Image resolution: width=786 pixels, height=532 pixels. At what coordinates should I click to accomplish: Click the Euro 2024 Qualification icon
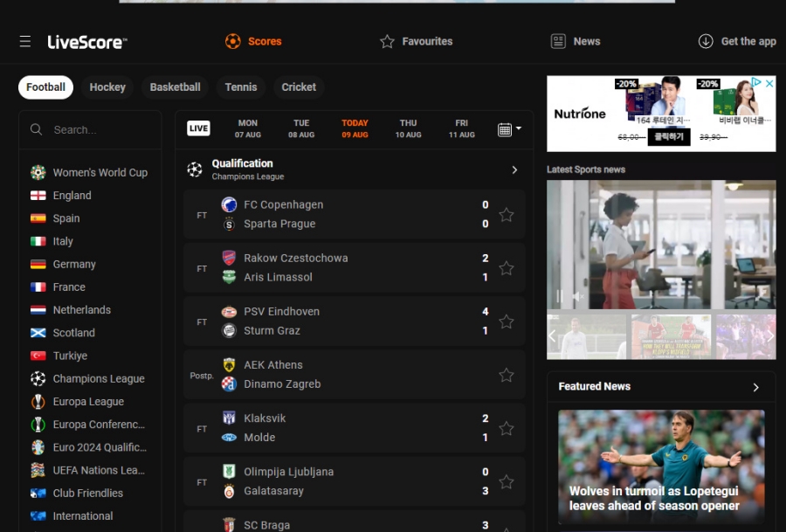pyautogui.click(x=38, y=447)
